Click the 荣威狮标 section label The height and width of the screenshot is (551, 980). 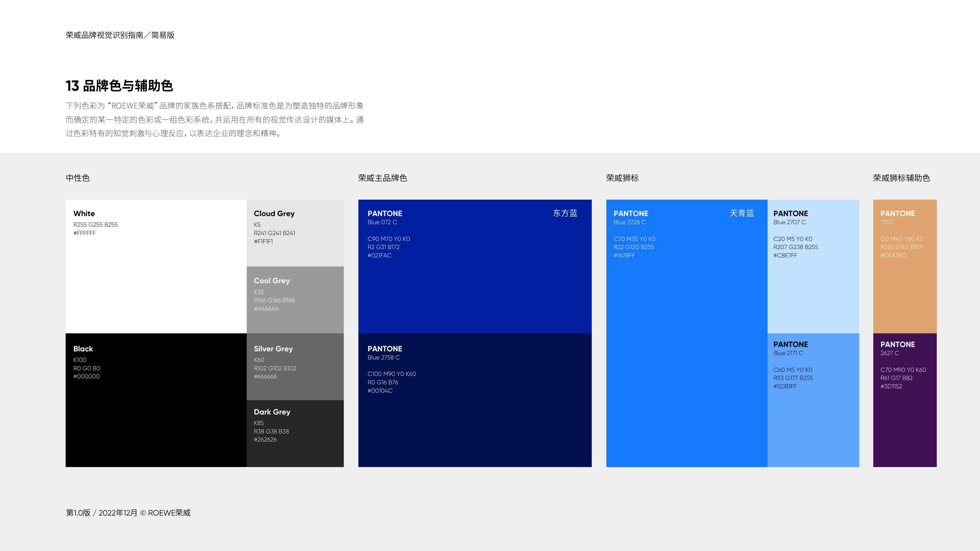click(x=623, y=178)
